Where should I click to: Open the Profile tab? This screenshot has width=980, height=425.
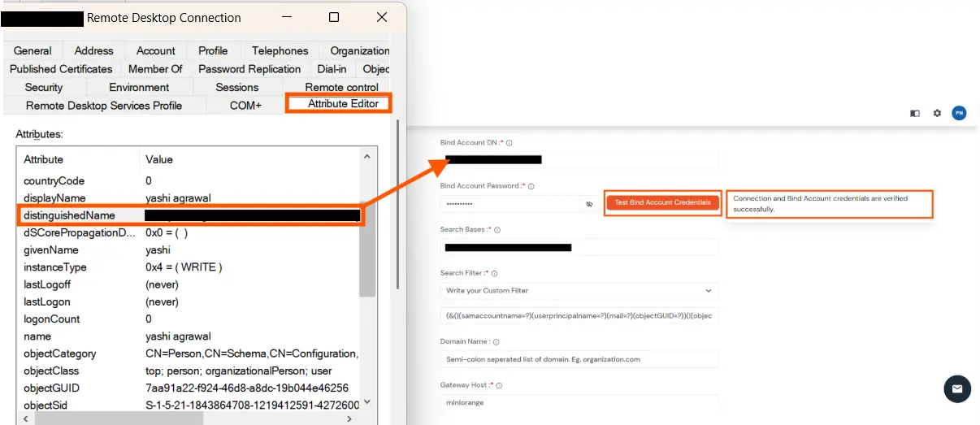point(213,50)
